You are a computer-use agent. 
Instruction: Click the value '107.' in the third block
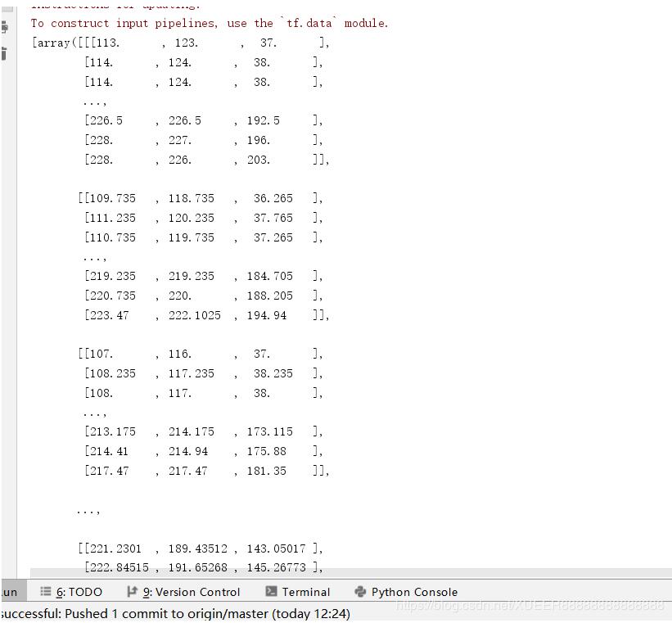pyautogui.click(x=101, y=354)
